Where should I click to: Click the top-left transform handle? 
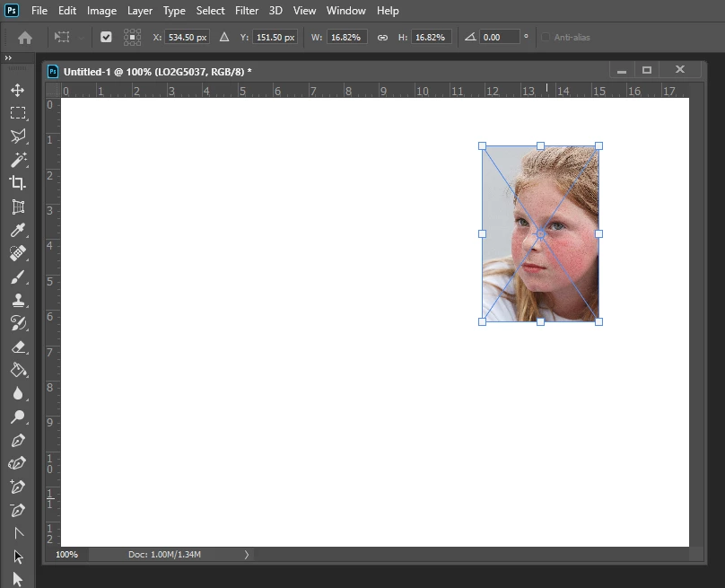tap(482, 146)
